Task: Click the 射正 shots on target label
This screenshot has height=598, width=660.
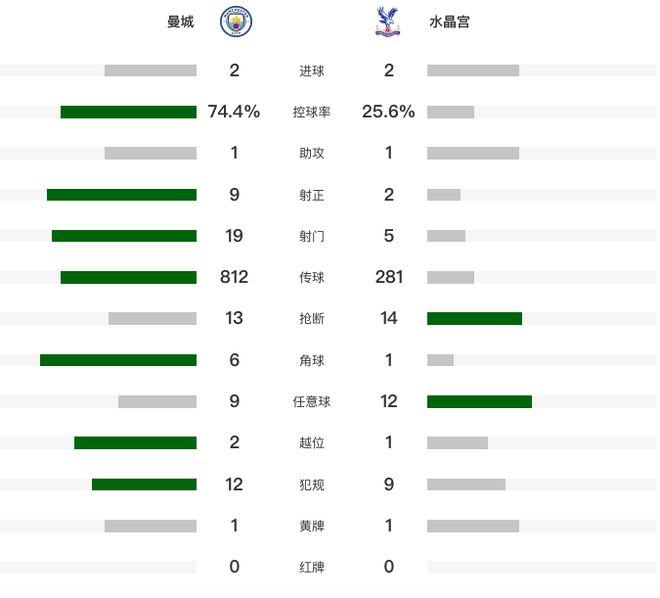Action: pyautogui.click(x=311, y=195)
